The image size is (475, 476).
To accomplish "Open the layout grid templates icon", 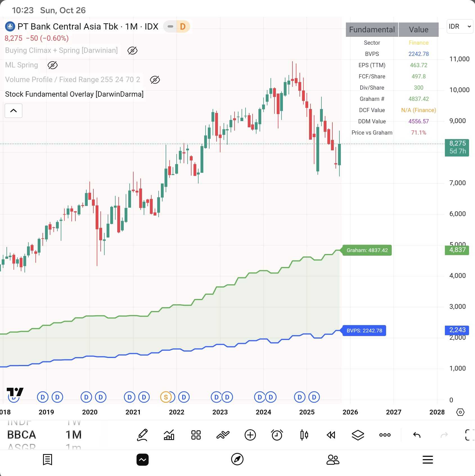I will [196, 435].
